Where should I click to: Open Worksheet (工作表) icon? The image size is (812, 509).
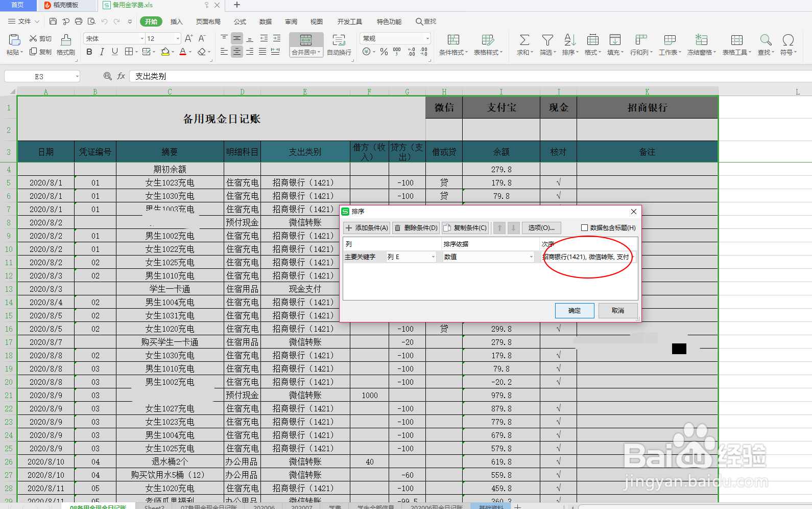click(670, 40)
